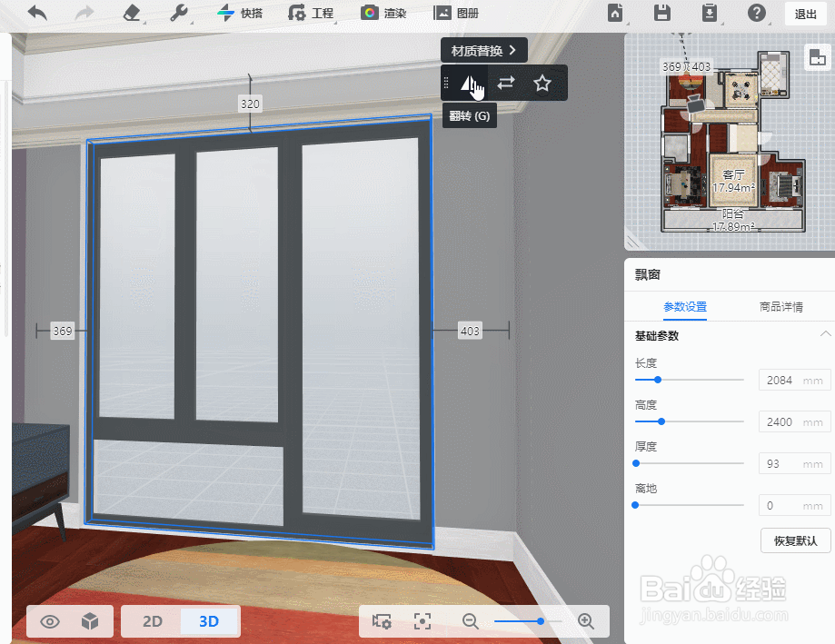
Task: Open camera view settings icon
Action: 382,621
